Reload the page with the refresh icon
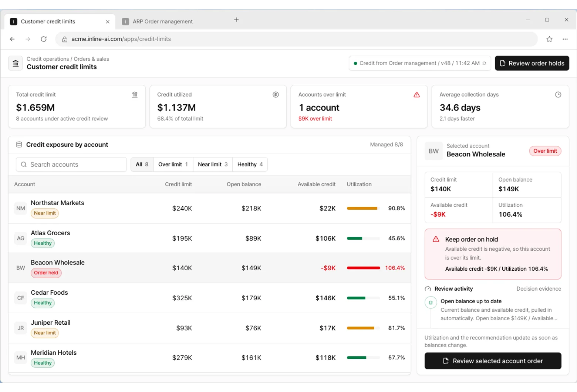 (x=44, y=39)
